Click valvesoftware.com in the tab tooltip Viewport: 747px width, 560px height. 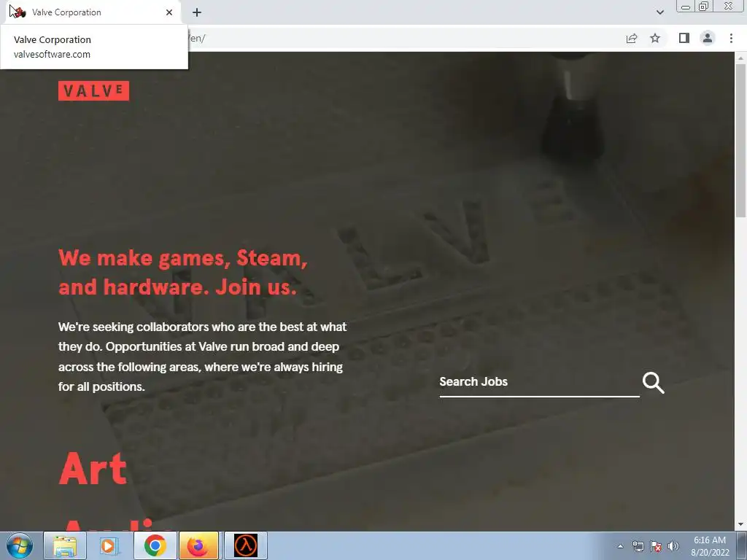[x=52, y=54]
